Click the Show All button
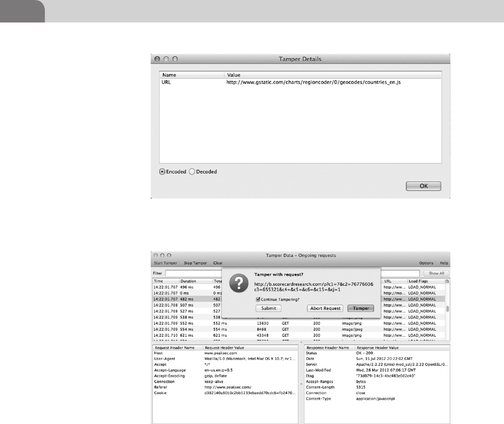The height and width of the screenshot is (424, 504). (x=436, y=273)
